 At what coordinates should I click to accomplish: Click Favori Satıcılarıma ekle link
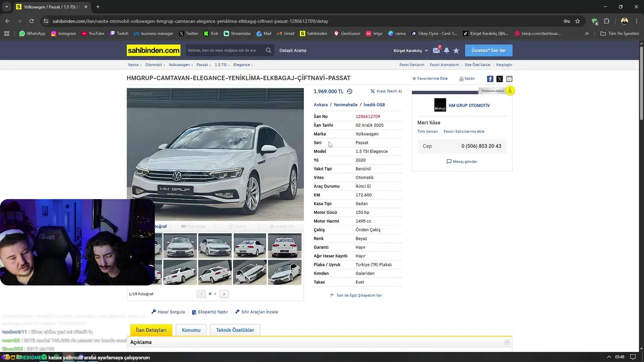pos(464,131)
